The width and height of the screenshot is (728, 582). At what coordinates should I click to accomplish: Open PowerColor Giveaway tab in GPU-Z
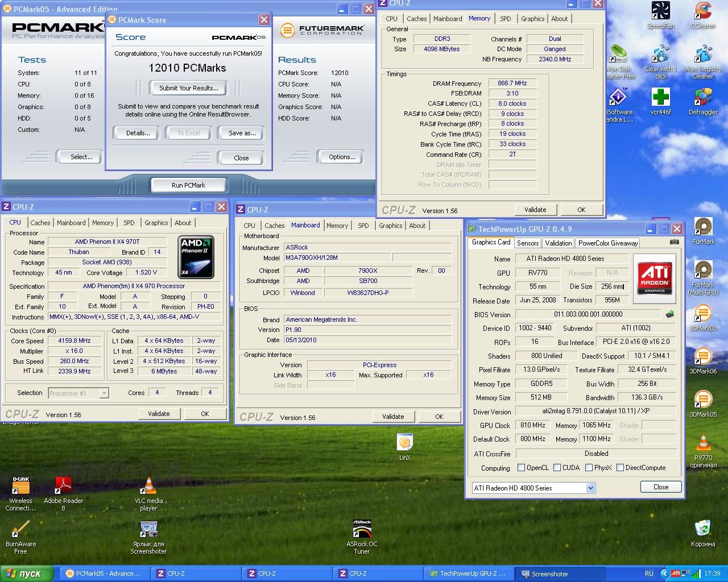click(608, 243)
